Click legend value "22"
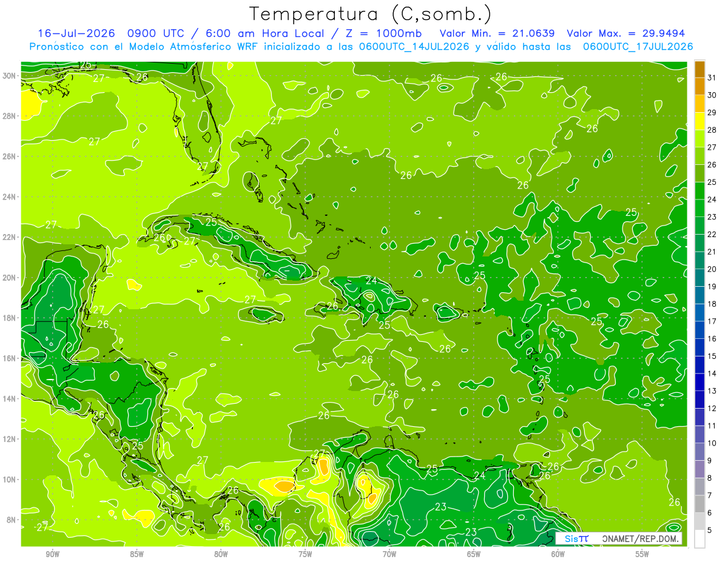The height and width of the screenshot is (562, 728). pos(712,234)
